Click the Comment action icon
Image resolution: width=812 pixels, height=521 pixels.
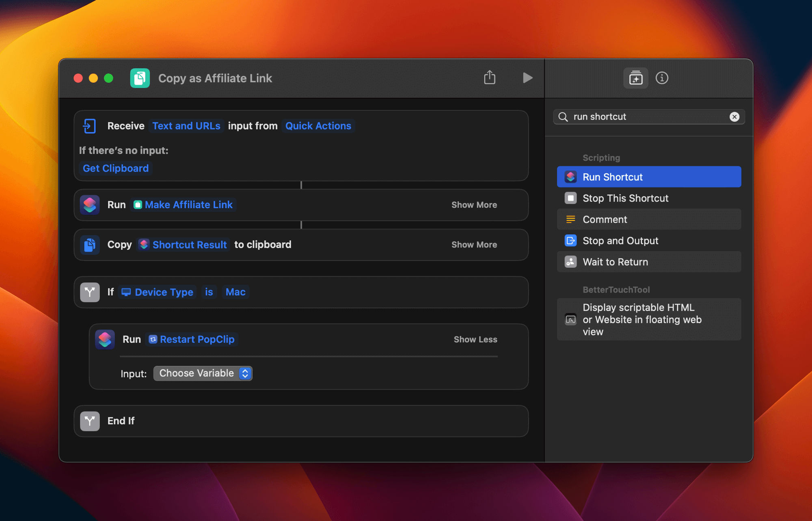click(570, 220)
